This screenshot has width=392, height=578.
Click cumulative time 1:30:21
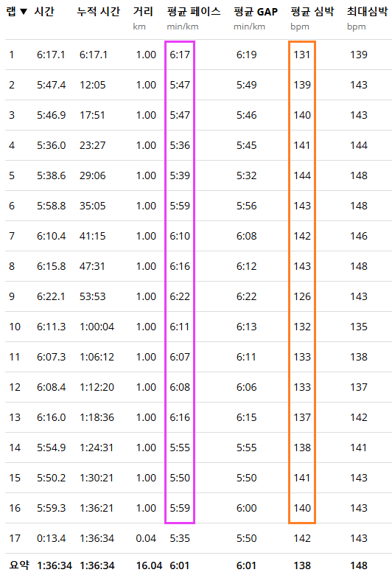point(97,478)
